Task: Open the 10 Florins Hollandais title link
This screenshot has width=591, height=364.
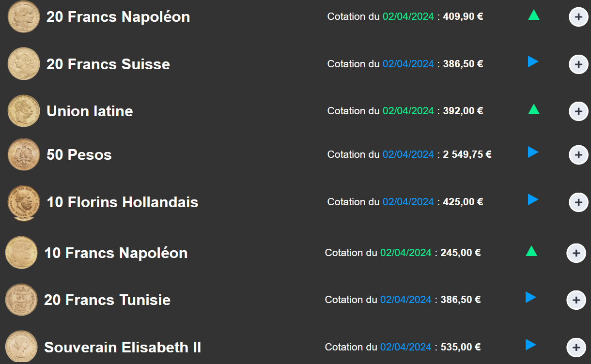Action: [123, 202]
